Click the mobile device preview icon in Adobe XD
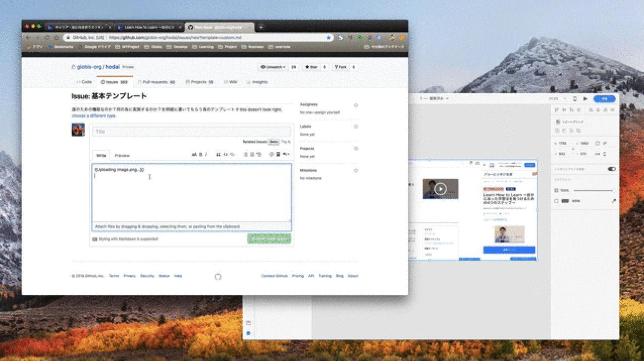Screen dimensions: 644x361 [575, 99]
